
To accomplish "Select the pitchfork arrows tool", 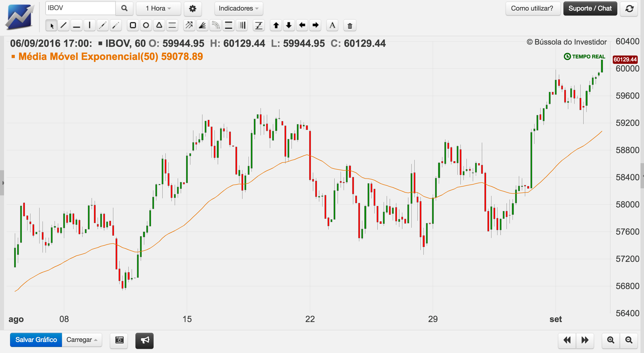I will (x=189, y=25).
